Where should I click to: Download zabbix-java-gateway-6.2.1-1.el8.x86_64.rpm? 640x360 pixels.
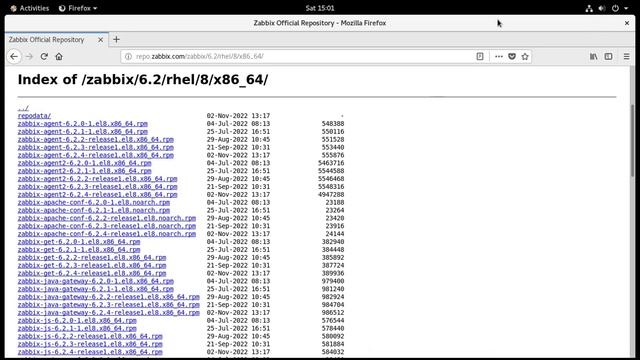pos(96,289)
